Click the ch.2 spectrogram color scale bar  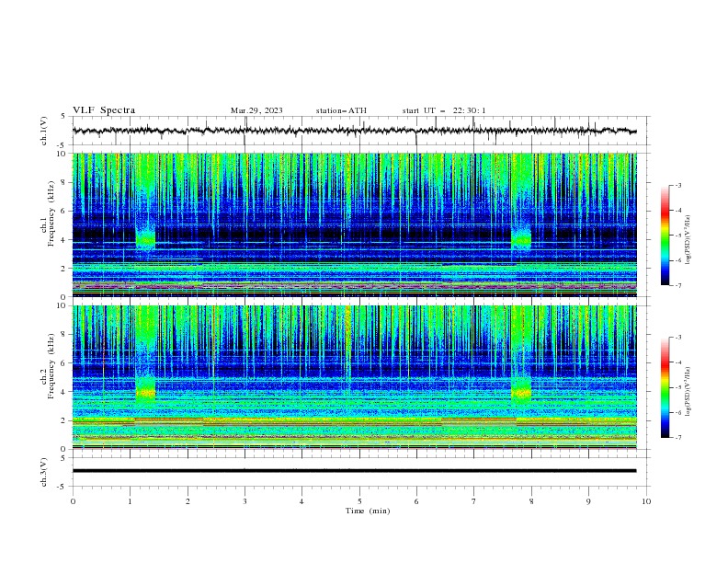(x=665, y=387)
